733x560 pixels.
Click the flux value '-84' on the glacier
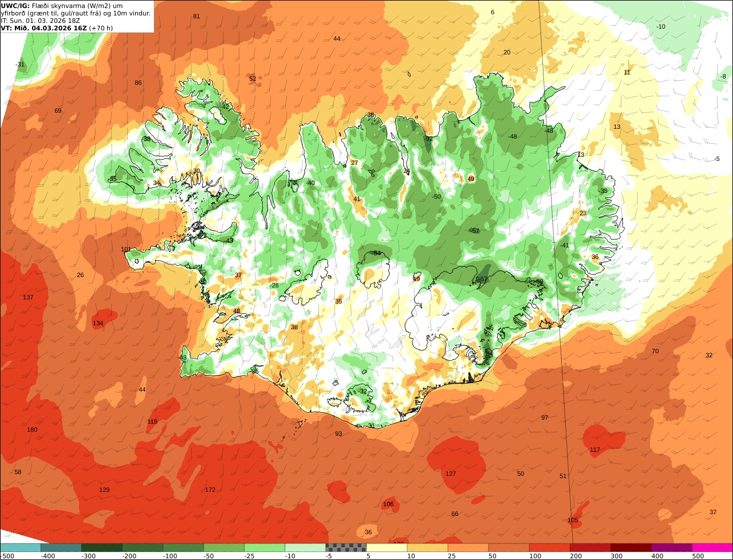pyautogui.click(x=376, y=253)
